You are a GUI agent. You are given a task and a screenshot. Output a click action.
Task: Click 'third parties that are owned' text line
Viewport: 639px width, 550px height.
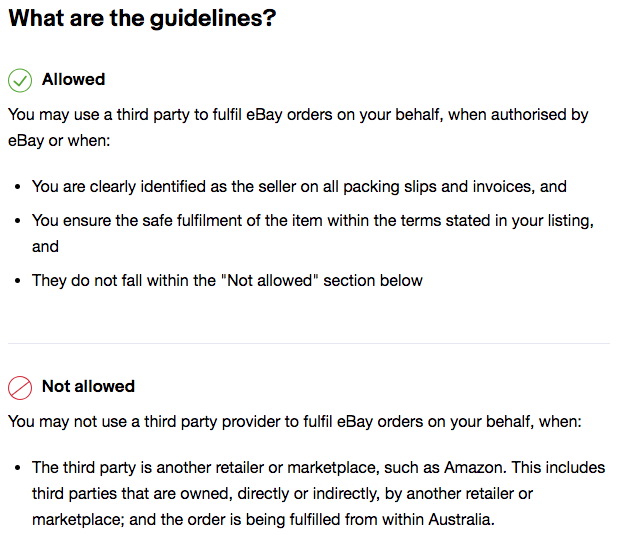click(x=282, y=493)
